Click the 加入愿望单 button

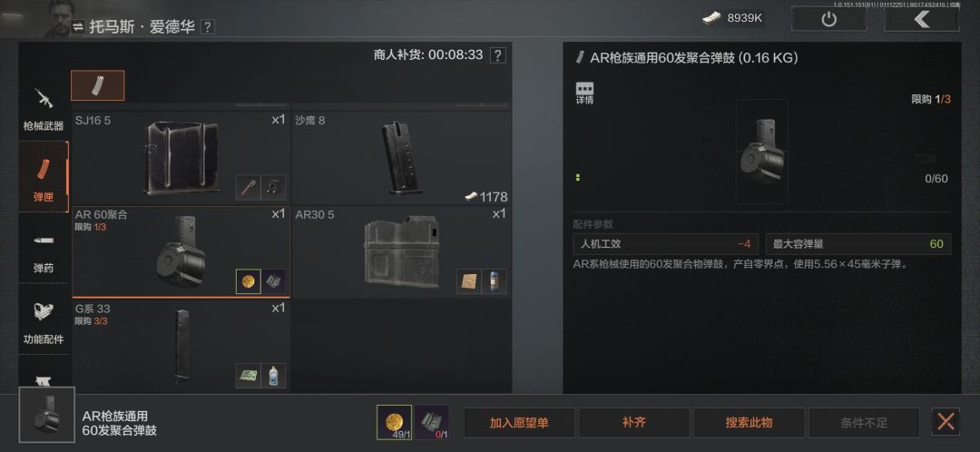pos(519,423)
